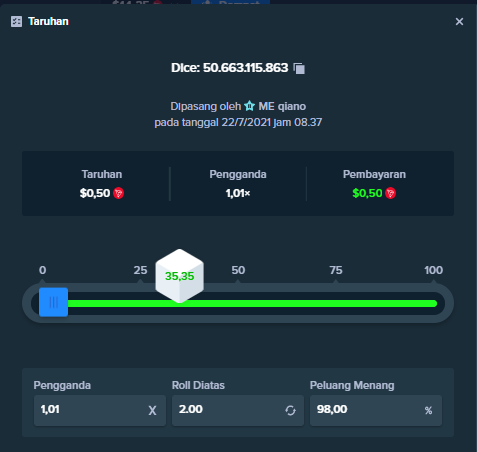
Task: Click the star badge next to ME qiano
Action: (249, 106)
